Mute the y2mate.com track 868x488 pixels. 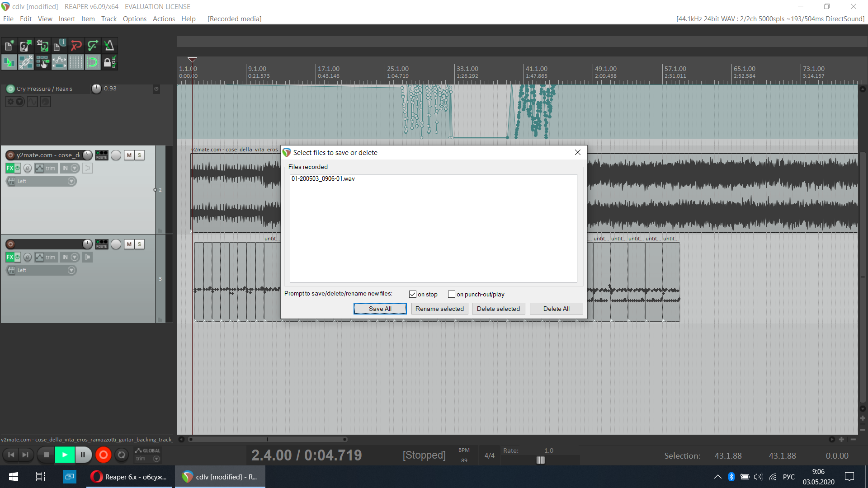129,155
